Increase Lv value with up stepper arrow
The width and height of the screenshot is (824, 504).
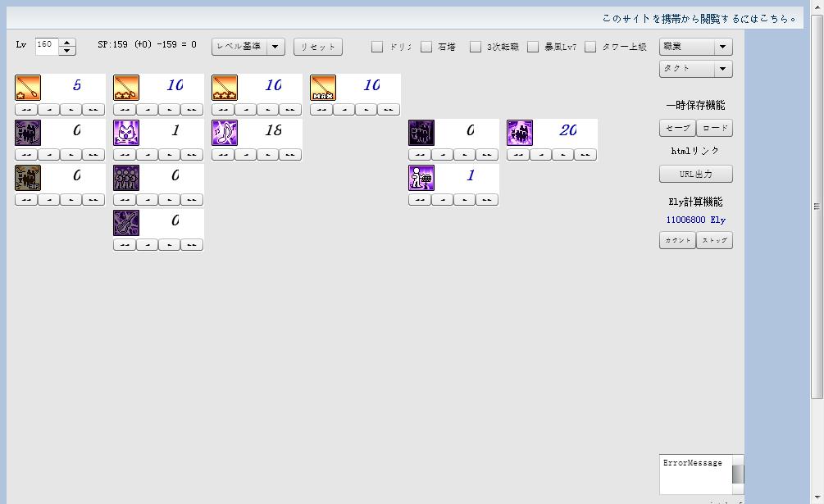pos(66,43)
